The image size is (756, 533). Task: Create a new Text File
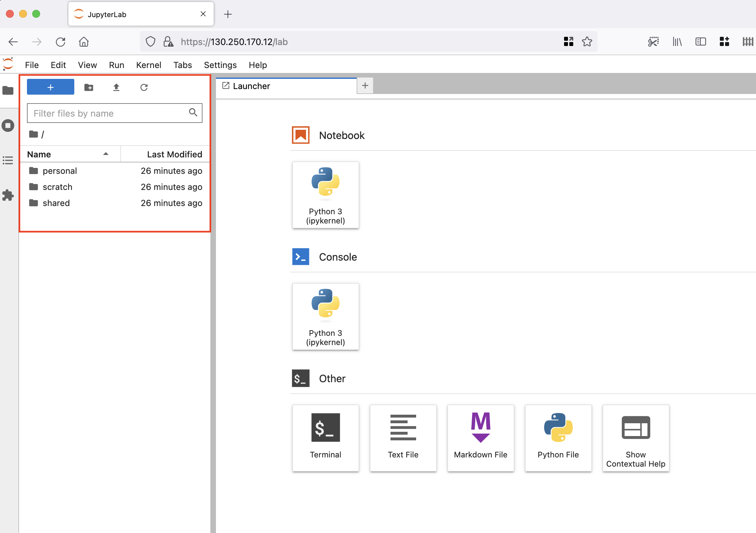(403, 438)
